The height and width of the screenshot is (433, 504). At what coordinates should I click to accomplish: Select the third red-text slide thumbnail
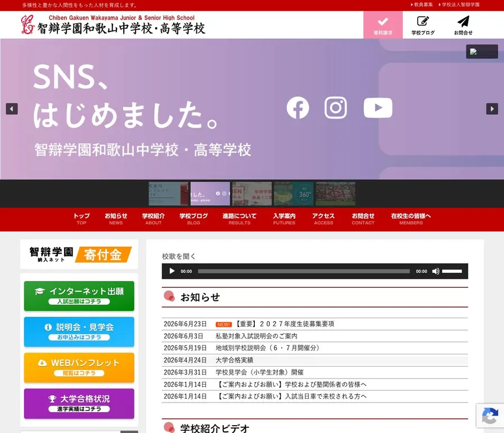pyautogui.click(x=252, y=193)
